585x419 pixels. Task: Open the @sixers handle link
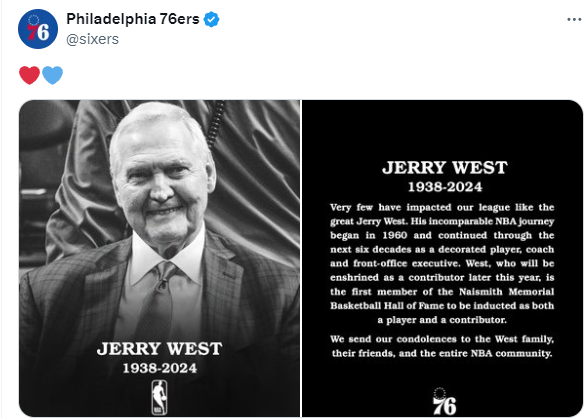point(93,39)
